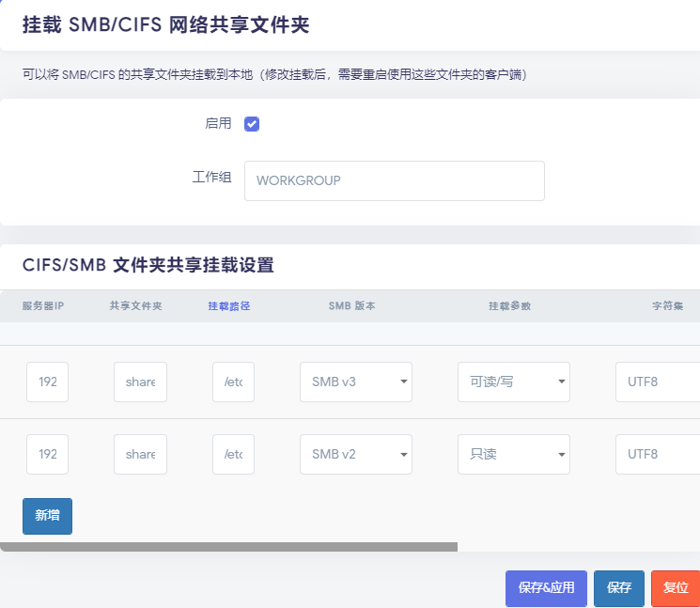The image size is (700, 608).
Task: Click the first row 共享文件夹 input
Action: [140, 382]
